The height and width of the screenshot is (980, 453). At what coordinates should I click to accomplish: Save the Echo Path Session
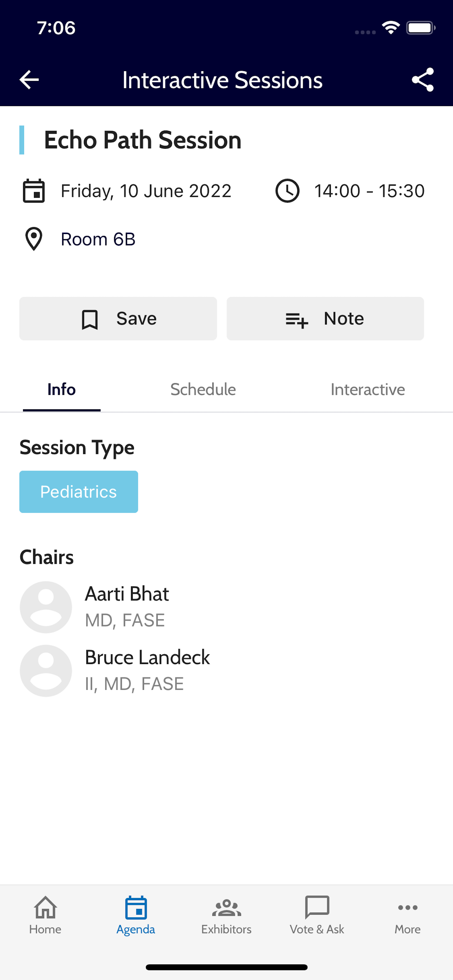118,318
